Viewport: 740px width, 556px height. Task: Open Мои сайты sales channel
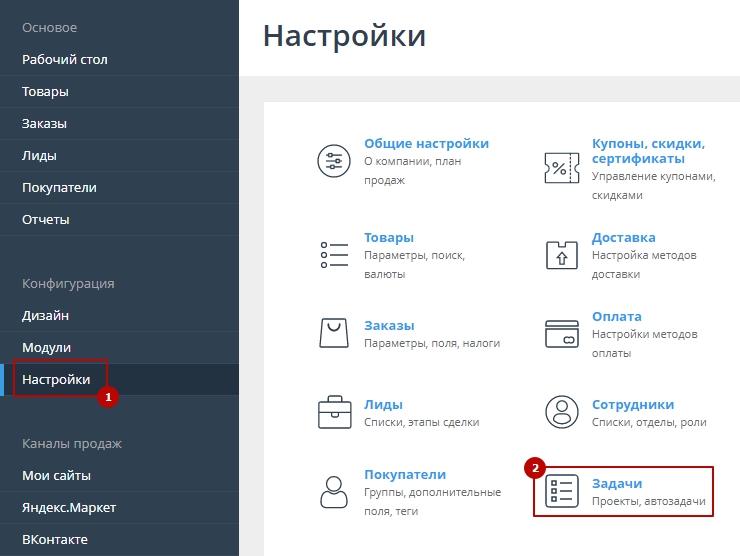tap(57, 475)
